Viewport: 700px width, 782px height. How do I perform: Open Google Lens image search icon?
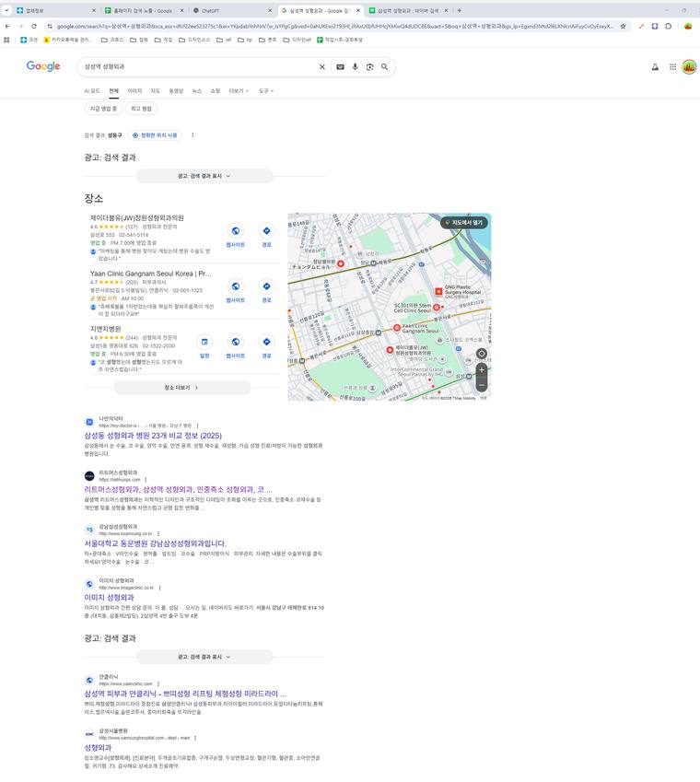[x=369, y=67]
